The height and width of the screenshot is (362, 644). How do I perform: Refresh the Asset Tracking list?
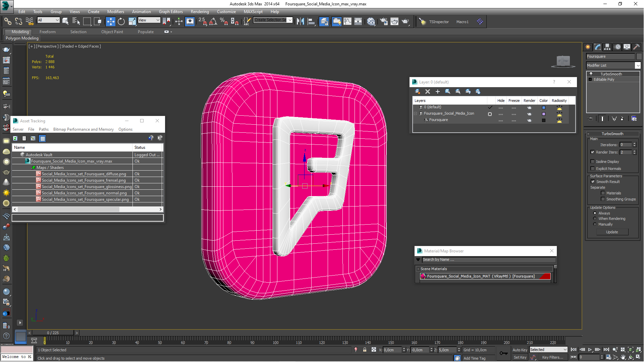click(x=15, y=138)
